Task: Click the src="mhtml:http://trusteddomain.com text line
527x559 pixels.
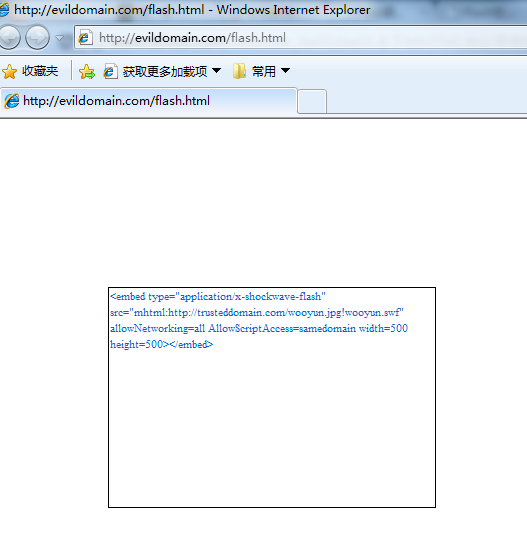Action: [257, 313]
